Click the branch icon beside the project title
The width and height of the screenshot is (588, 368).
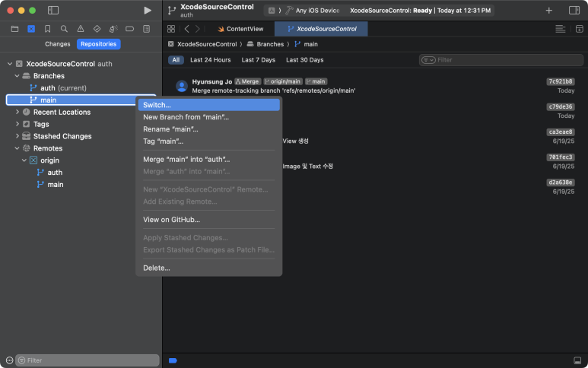[x=172, y=11]
